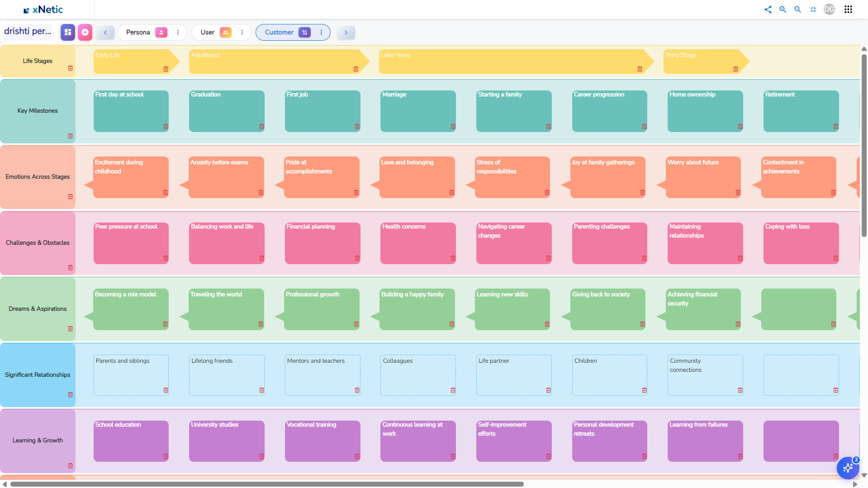Open the apps grid menu
The image size is (868, 488).
(848, 9)
